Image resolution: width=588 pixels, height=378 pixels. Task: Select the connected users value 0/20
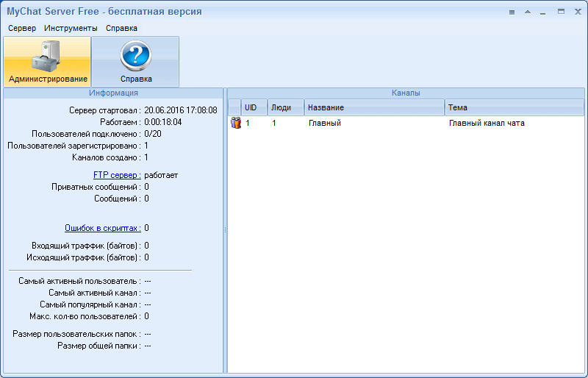point(153,134)
